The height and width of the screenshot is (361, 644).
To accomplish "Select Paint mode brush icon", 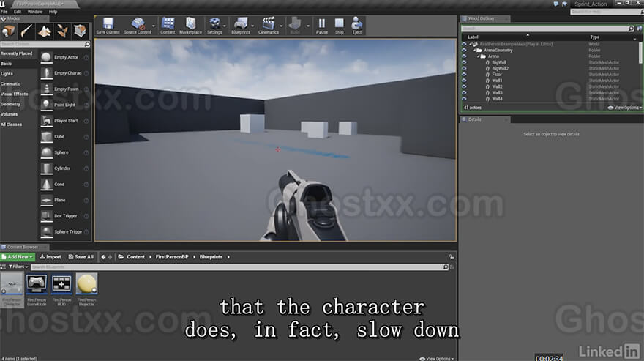I will (x=26, y=31).
